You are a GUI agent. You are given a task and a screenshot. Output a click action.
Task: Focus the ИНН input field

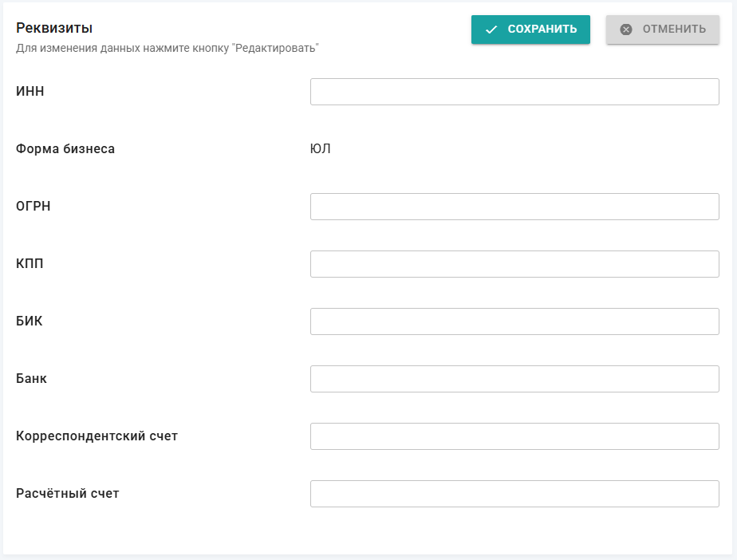coord(514,92)
